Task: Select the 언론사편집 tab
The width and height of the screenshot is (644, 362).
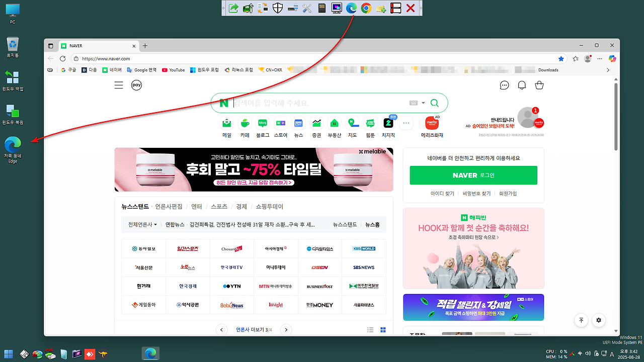Action: click(x=169, y=207)
